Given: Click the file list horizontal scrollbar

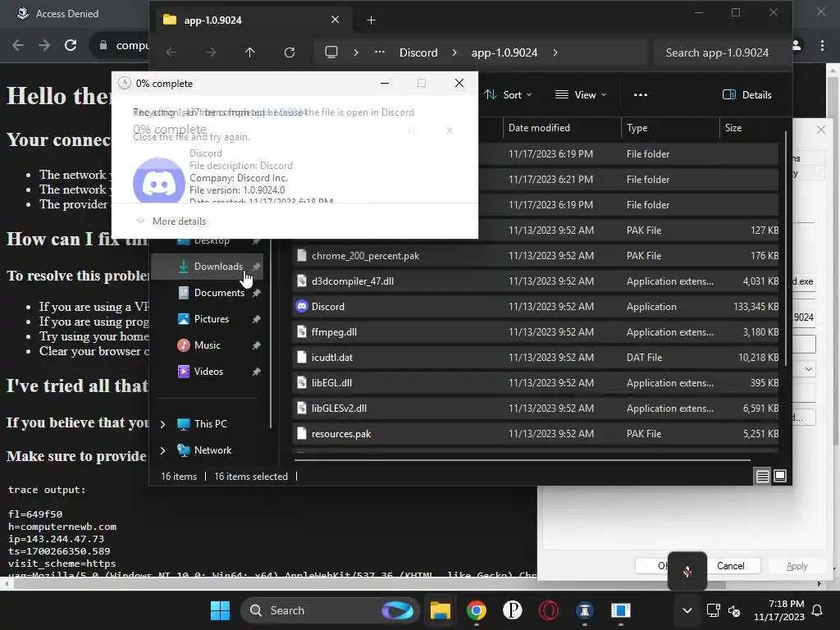Looking at the screenshot, I should [523, 459].
